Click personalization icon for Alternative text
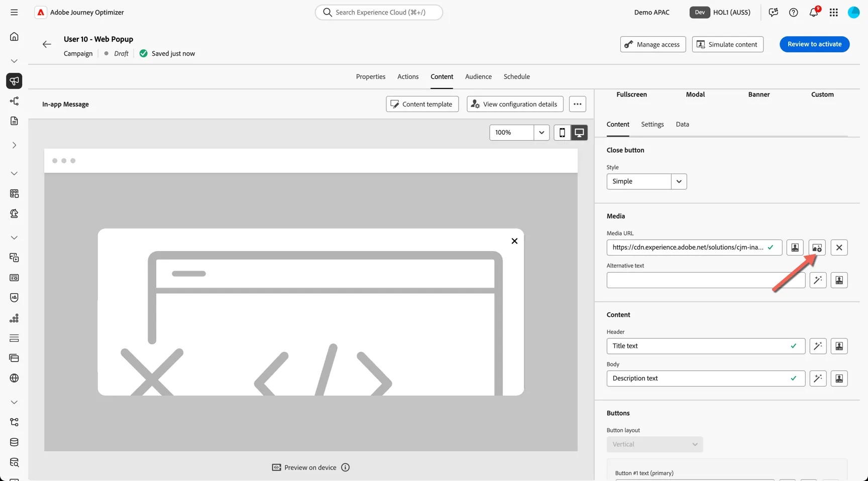Screen dimensions: 868x481 pyautogui.click(x=839, y=280)
